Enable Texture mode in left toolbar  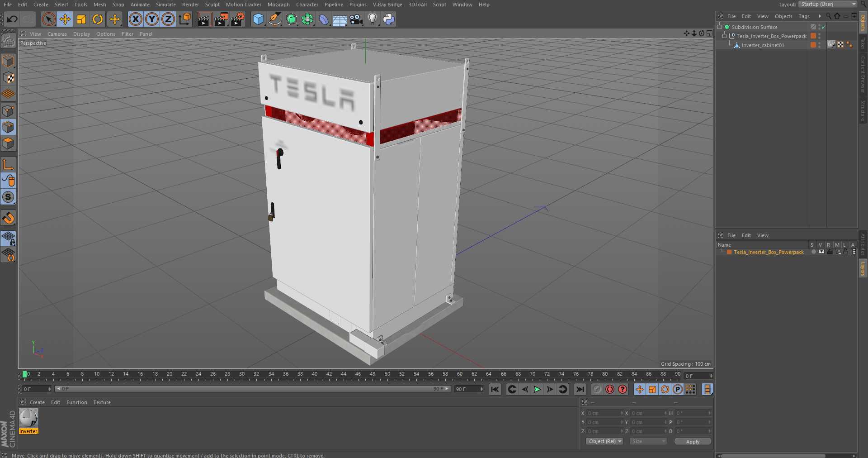tap(8, 78)
